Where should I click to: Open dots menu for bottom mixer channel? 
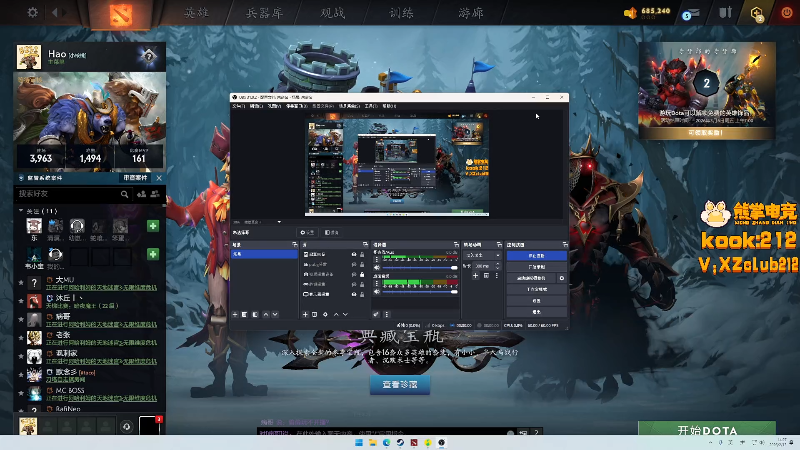pos(377,283)
